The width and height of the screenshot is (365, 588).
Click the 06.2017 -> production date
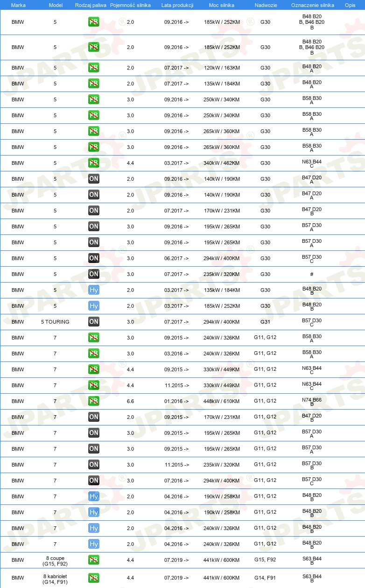pos(176,258)
